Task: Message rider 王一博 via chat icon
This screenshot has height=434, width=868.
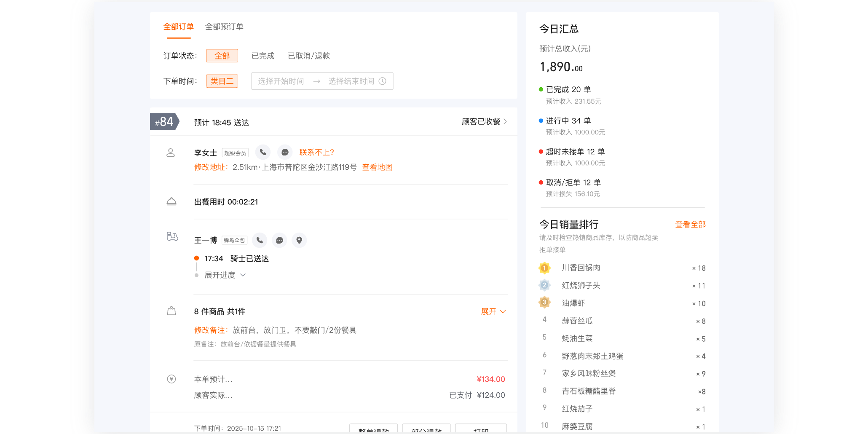Action: point(279,240)
